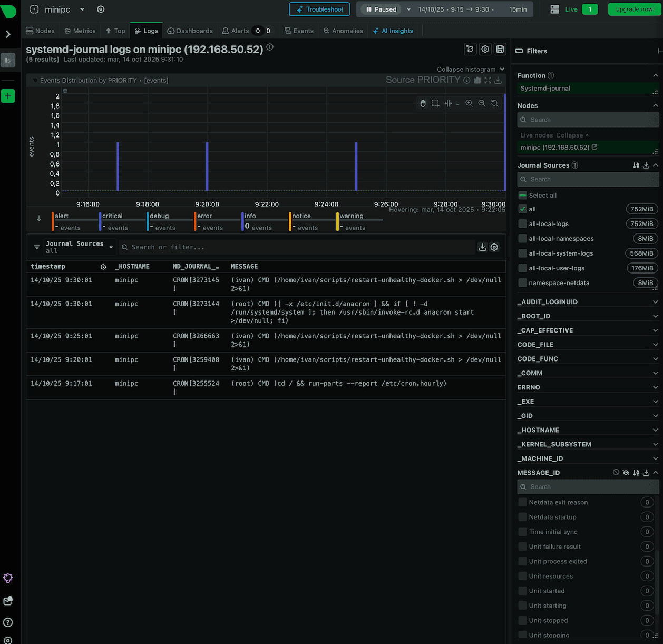Open the Anomalies tab
Image resolution: width=663 pixels, height=644 pixels.
pyautogui.click(x=343, y=31)
